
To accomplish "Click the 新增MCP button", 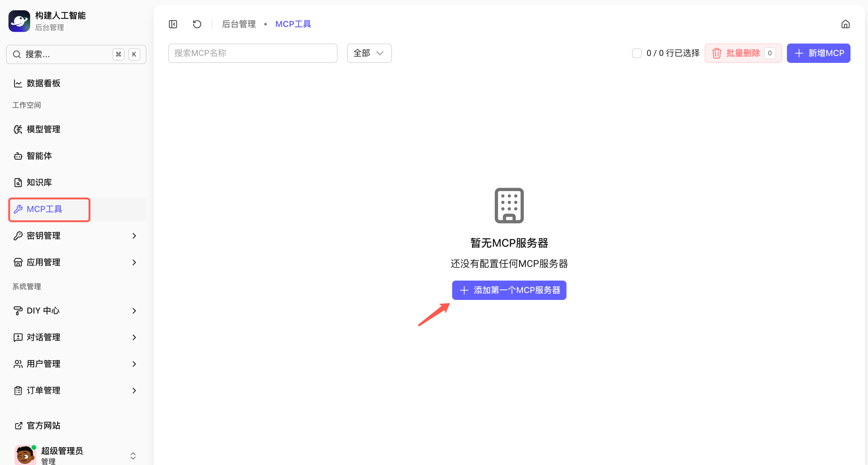I will 818,53.
